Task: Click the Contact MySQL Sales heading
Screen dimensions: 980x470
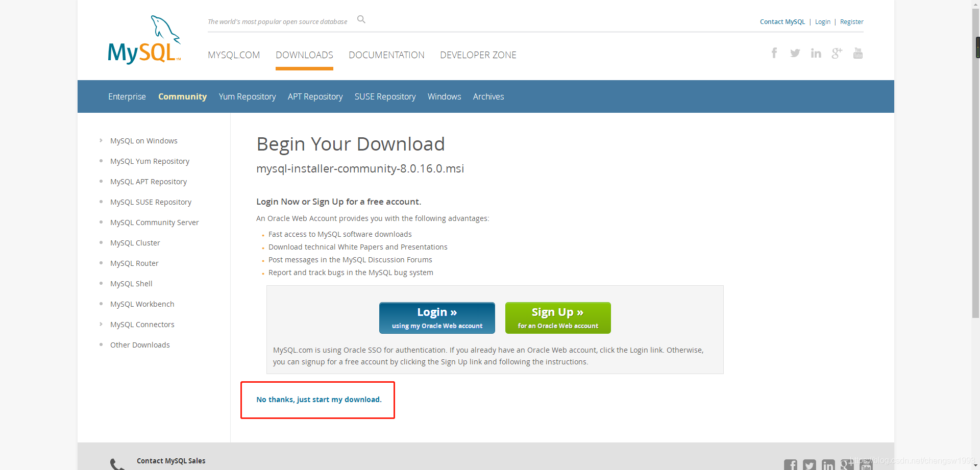Action: click(171, 461)
